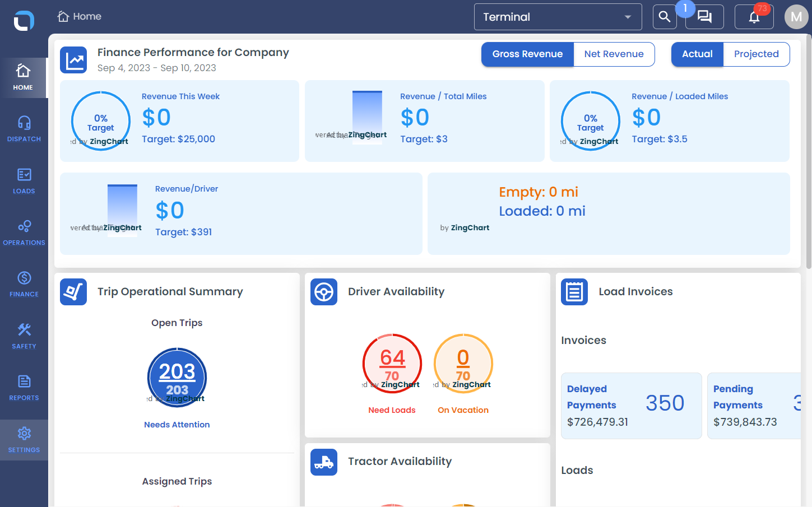Open Reports sidebar section
Viewport: 812px width, 507px height.
[x=24, y=388]
